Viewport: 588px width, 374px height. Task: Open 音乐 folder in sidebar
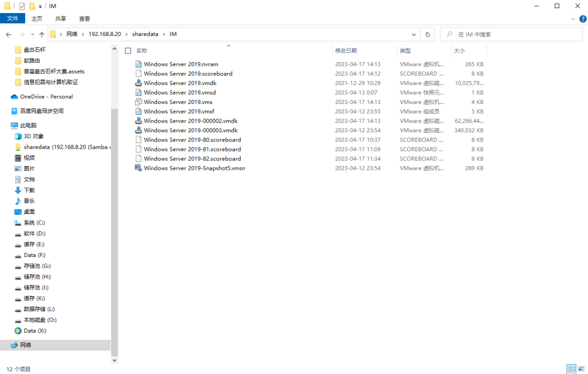(24, 201)
